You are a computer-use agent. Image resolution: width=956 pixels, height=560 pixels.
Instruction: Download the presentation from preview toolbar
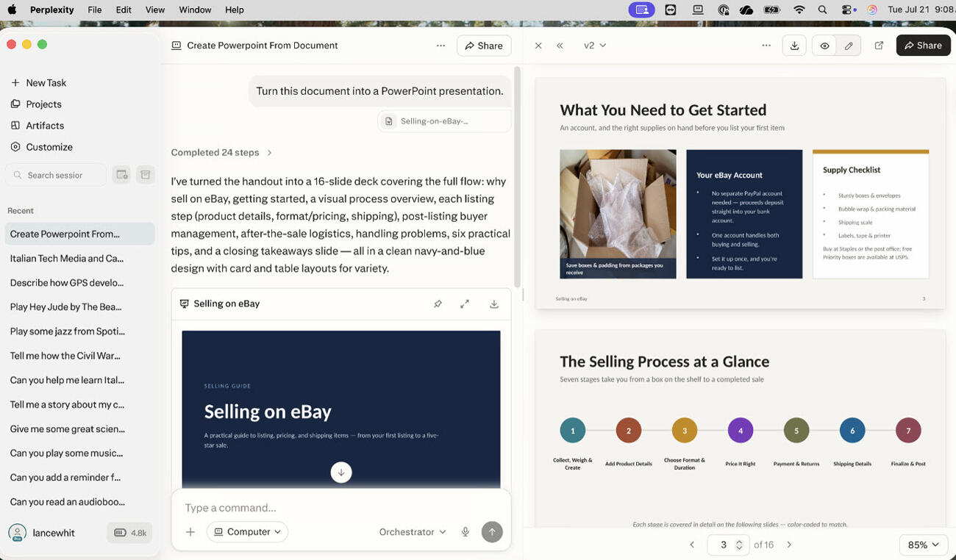tap(794, 46)
